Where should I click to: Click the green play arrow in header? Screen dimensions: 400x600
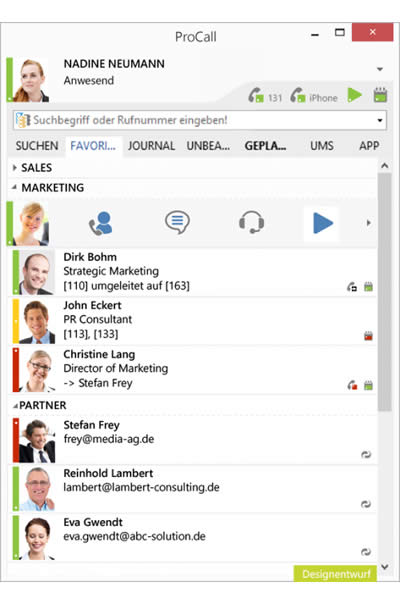pyautogui.click(x=354, y=95)
